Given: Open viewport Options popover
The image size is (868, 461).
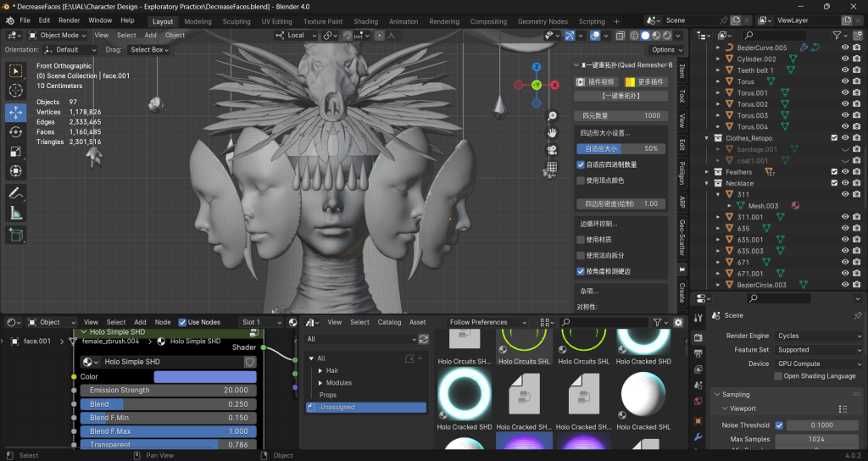Looking at the screenshot, I should tap(666, 50).
